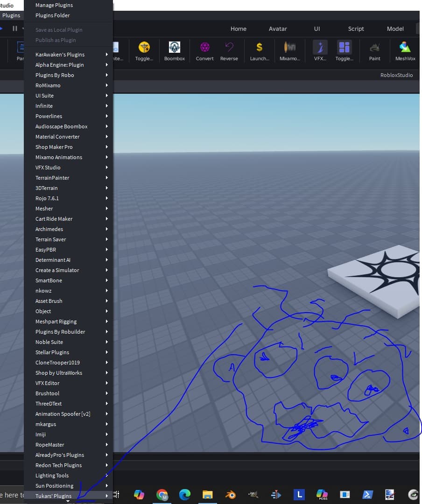This screenshot has width=422, height=504.
Task: Open the Mixamo plugin icon
Action: pyautogui.click(x=290, y=51)
